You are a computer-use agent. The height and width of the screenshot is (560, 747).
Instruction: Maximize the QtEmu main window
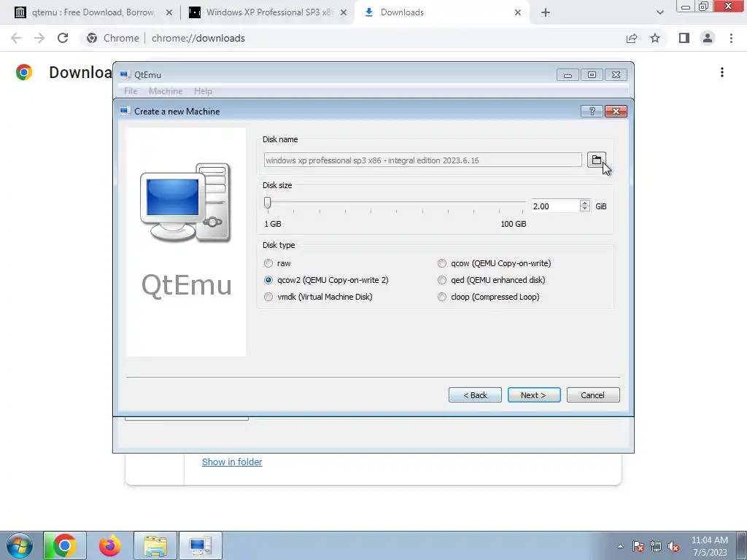coord(592,75)
